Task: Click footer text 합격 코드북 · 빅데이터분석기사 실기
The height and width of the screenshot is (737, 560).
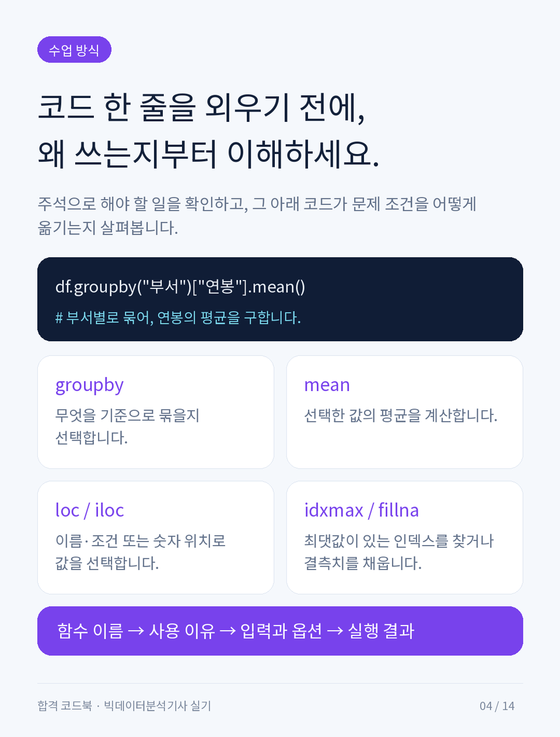Action: (x=124, y=705)
